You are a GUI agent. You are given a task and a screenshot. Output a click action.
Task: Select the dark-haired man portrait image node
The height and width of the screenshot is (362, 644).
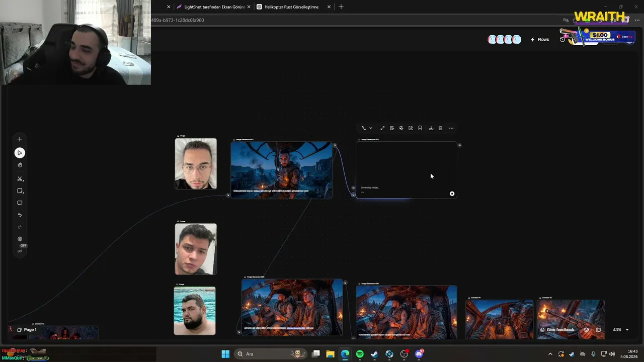click(196, 249)
